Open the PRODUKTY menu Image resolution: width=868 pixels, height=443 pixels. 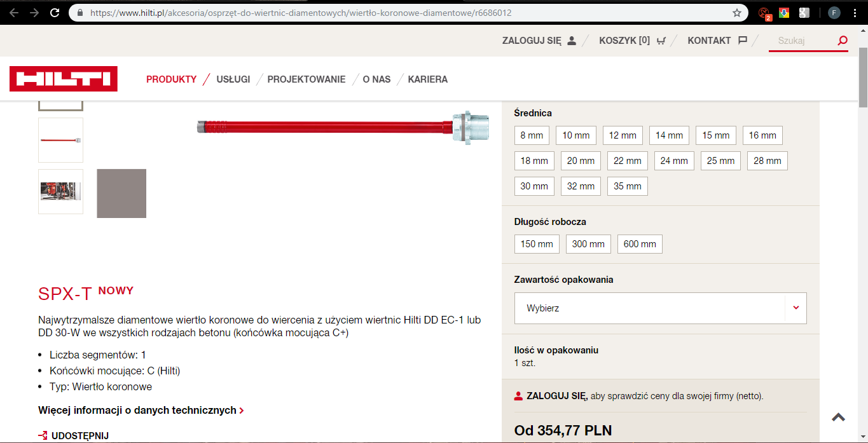(172, 79)
